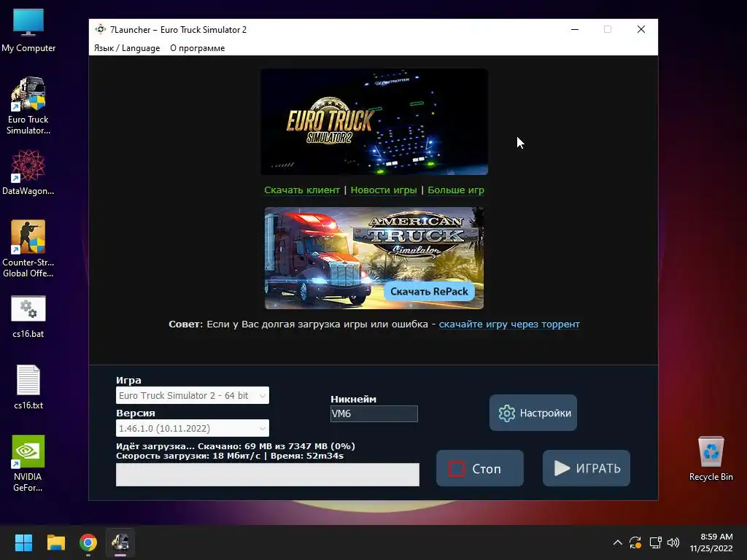
Task: Show hidden system tray icons
Action: (617, 542)
